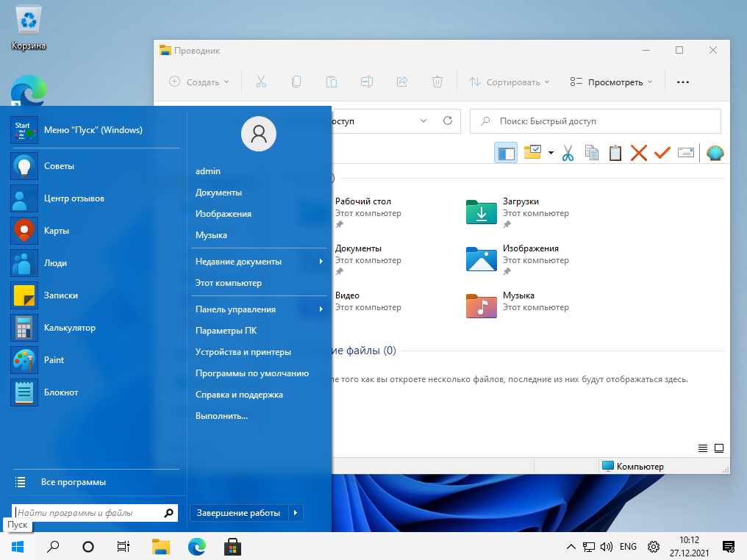Click the red X delete toolbar icon
The image size is (747, 560).
(639, 153)
